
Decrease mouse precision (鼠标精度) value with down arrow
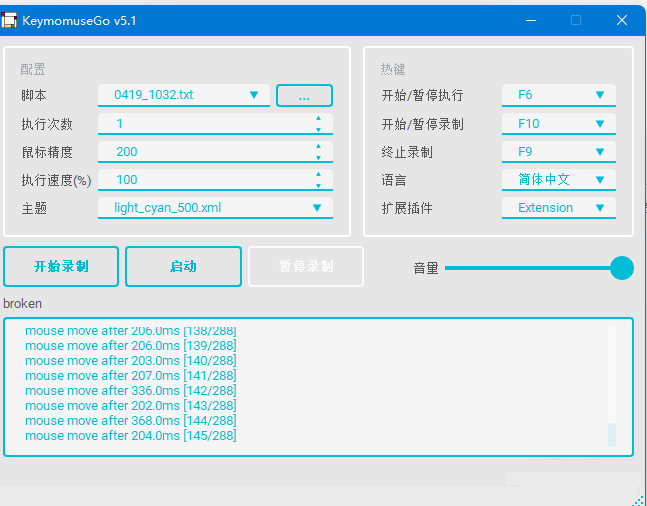(x=318, y=157)
